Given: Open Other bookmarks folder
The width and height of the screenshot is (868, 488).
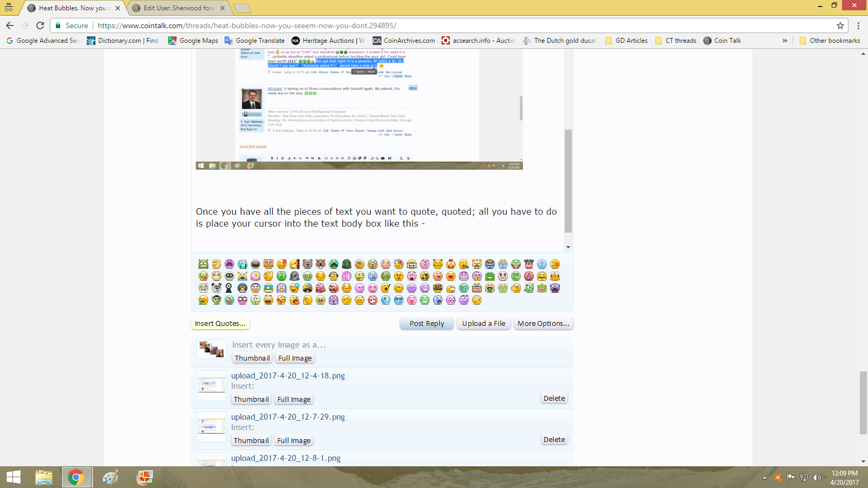Looking at the screenshot, I should (829, 41).
